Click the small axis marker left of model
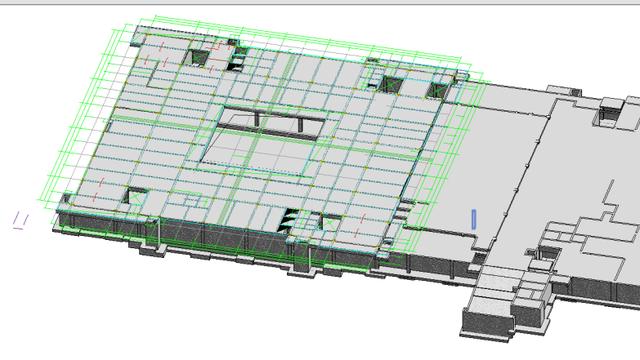 coord(20,220)
